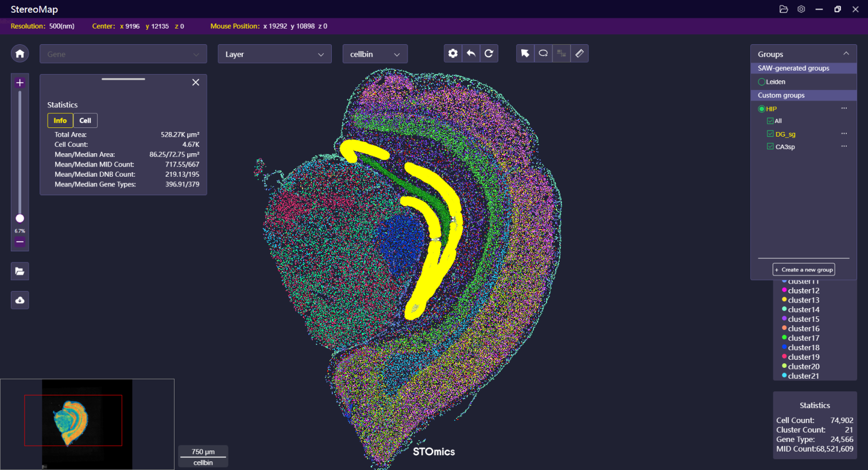Image resolution: width=868 pixels, height=470 pixels.
Task: Click the open folder icon in left sidebar
Action: pyautogui.click(x=20, y=271)
